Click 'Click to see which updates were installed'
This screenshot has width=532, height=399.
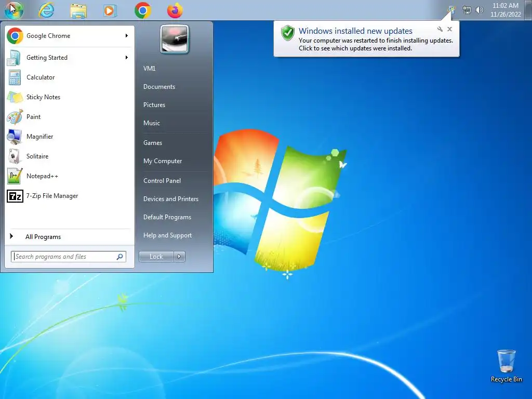tap(355, 48)
